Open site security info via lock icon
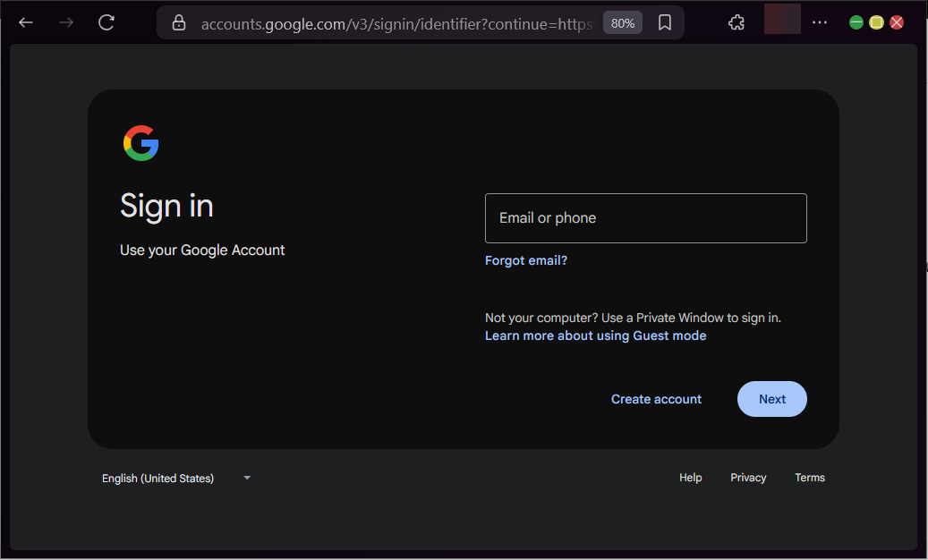Screen dimensions: 928x560 pos(178,22)
